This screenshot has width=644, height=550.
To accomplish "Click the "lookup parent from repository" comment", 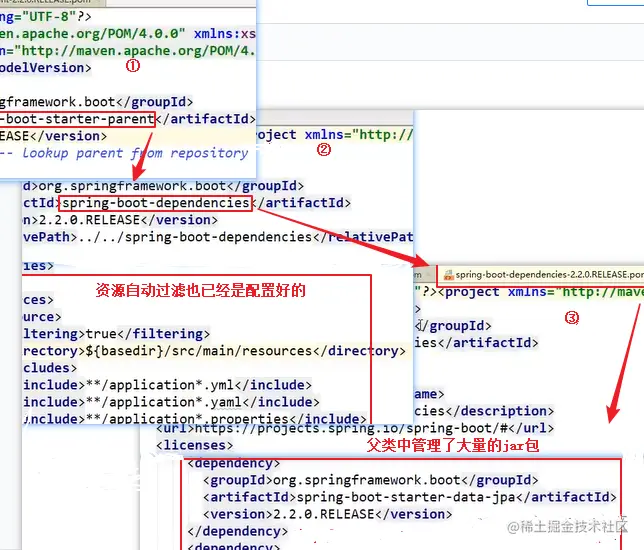I will coord(135,153).
